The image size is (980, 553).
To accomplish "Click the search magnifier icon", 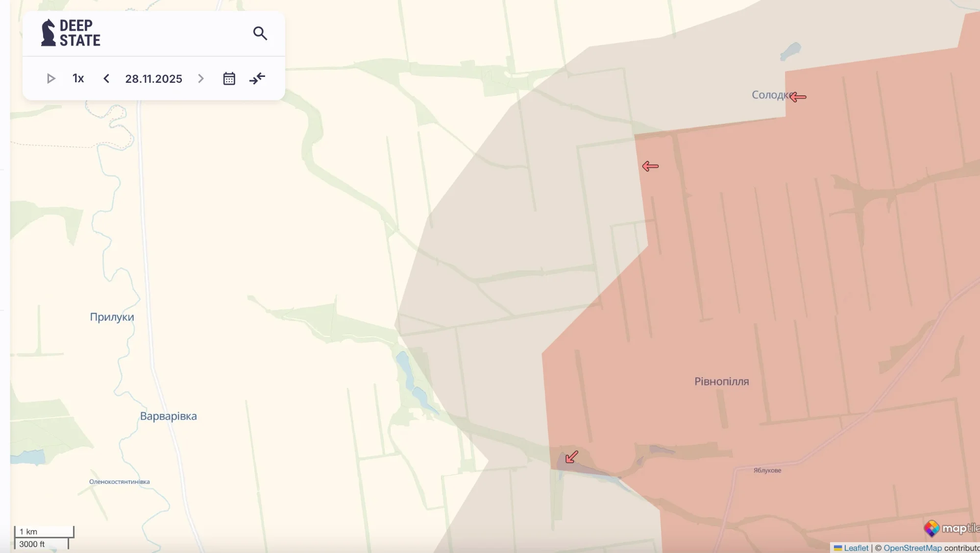I will pyautogui.click(x=260, y=33).
